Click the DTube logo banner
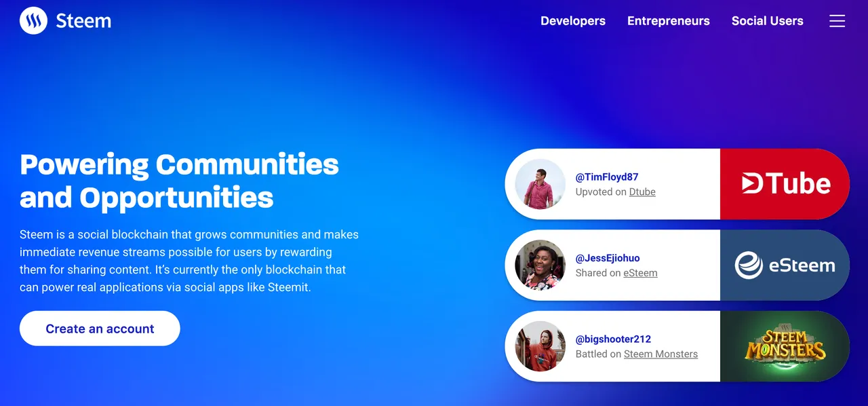 pos(785,184)
